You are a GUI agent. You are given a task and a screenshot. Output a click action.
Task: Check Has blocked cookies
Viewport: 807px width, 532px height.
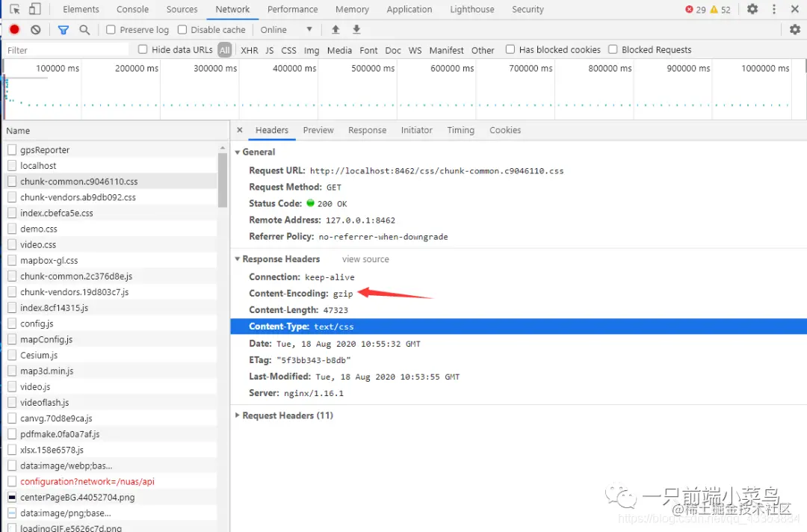point(510,49)
